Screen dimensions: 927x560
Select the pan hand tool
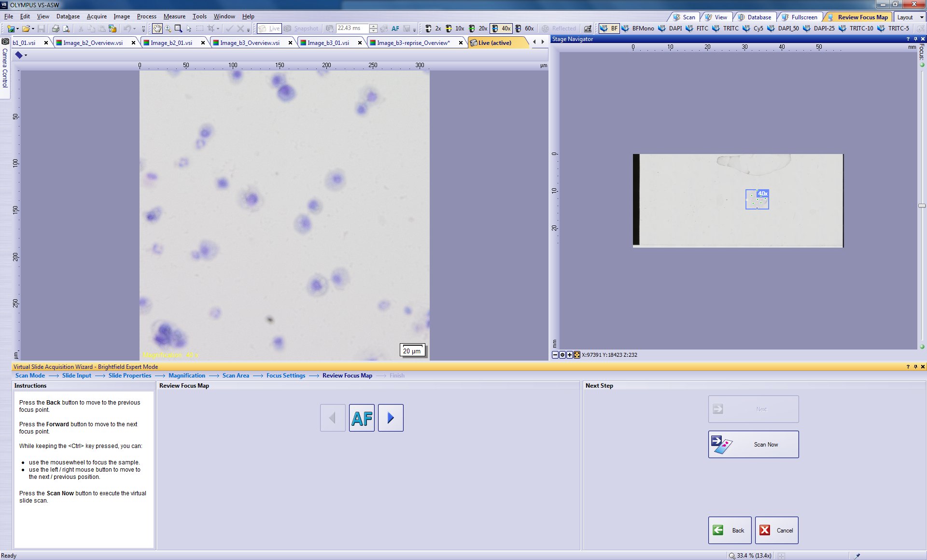tap(157, 28)
